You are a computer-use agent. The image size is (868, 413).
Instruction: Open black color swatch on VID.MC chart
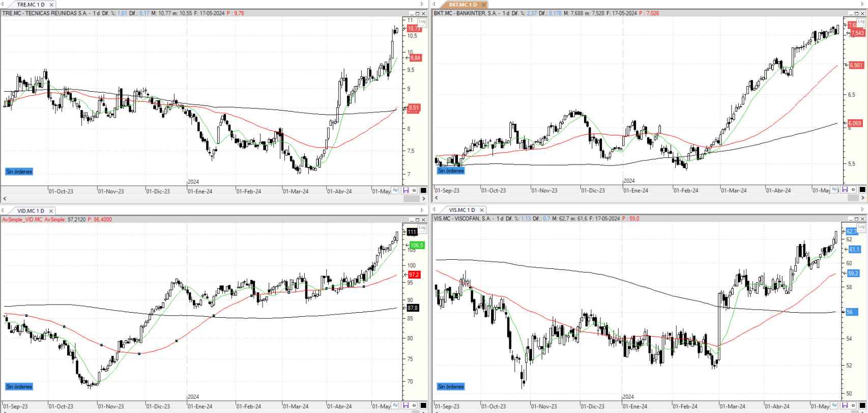coord(423,406)
